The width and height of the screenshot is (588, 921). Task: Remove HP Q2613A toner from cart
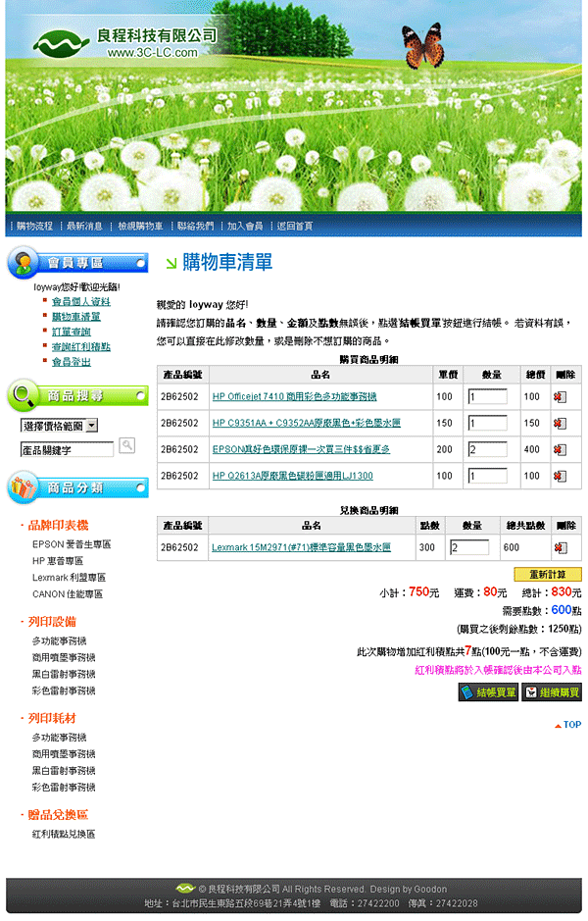tap(560, 477)
